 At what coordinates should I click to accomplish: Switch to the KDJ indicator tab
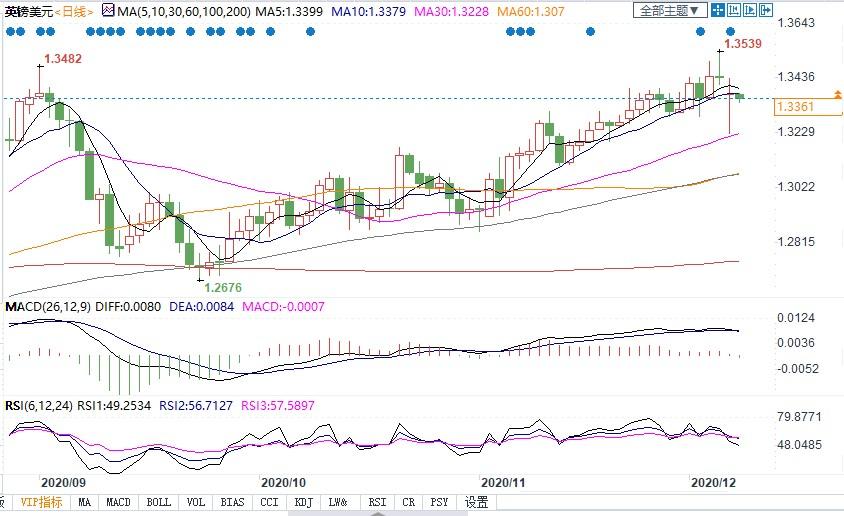click(x=304, y=502)
